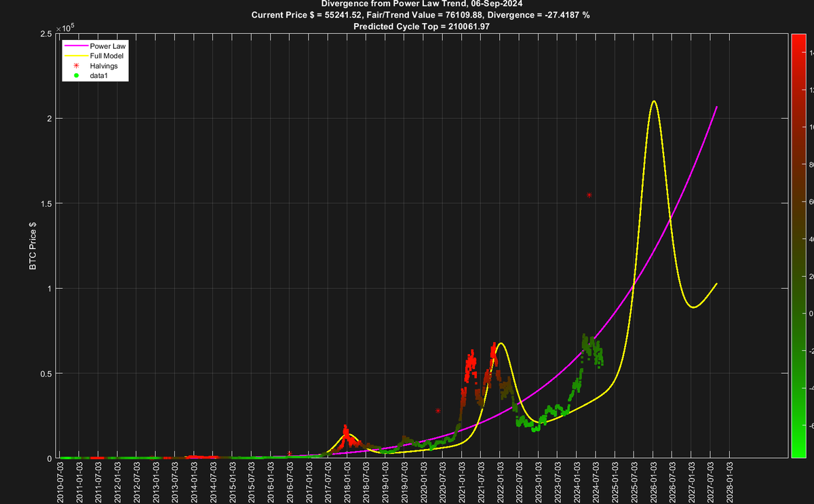Click the x-axis date label 2016-07-03
The image size is (814, 504).
pos(290,482)
